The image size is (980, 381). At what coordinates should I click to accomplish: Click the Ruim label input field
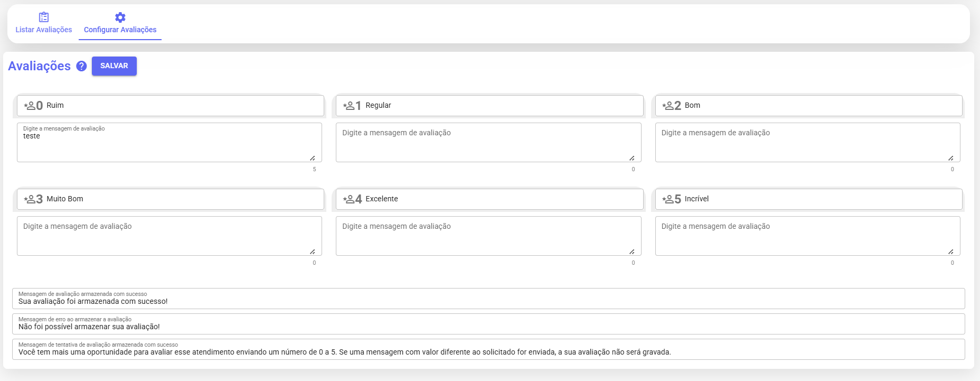tap(180, 106)
